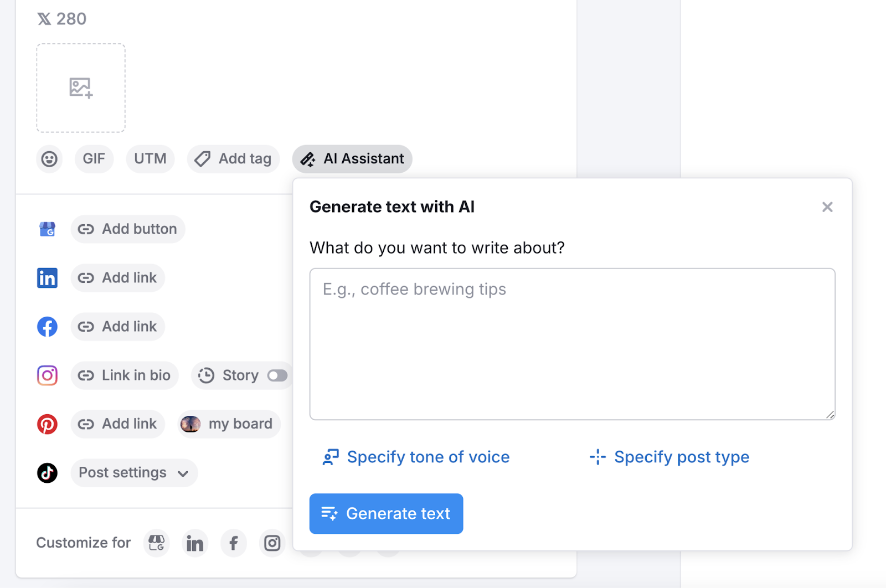Click the AI topic input field
886x588 pixels.
[x=572, y=343]
